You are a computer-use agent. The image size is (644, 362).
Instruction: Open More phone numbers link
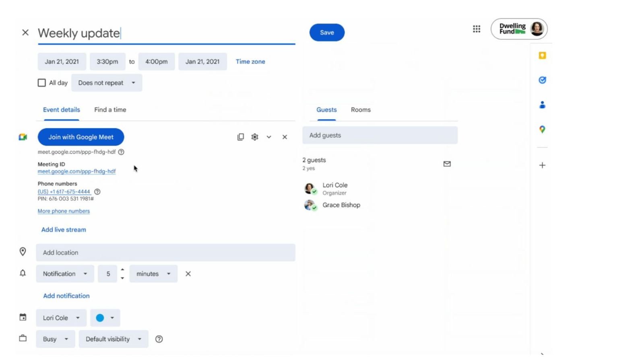click(64, 211)
